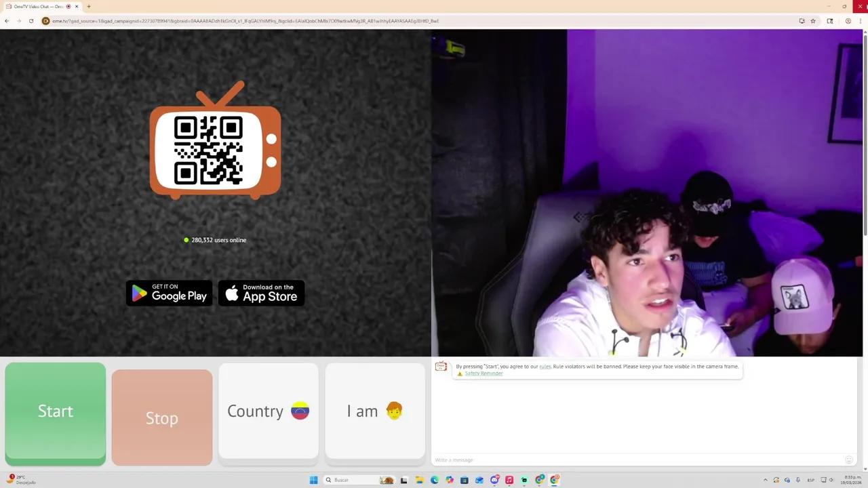The image size is (868, 488).
Task: Open the Download on the App Store badge
Action: (261, 293)
